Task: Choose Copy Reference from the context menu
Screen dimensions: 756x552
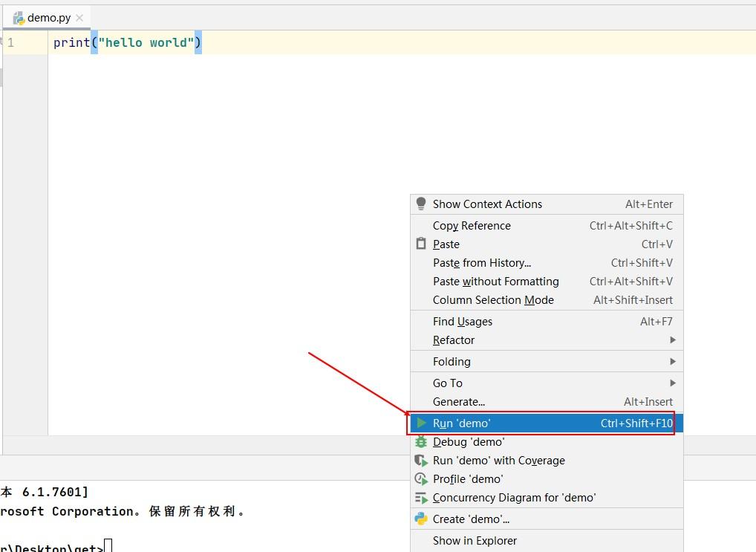Action: (547, 225)
